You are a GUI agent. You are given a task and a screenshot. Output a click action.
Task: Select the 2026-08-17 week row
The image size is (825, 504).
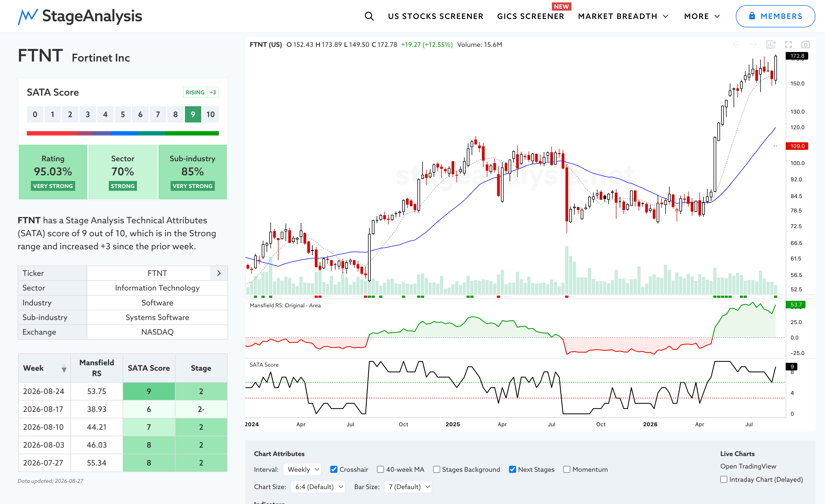pos(123,409)
